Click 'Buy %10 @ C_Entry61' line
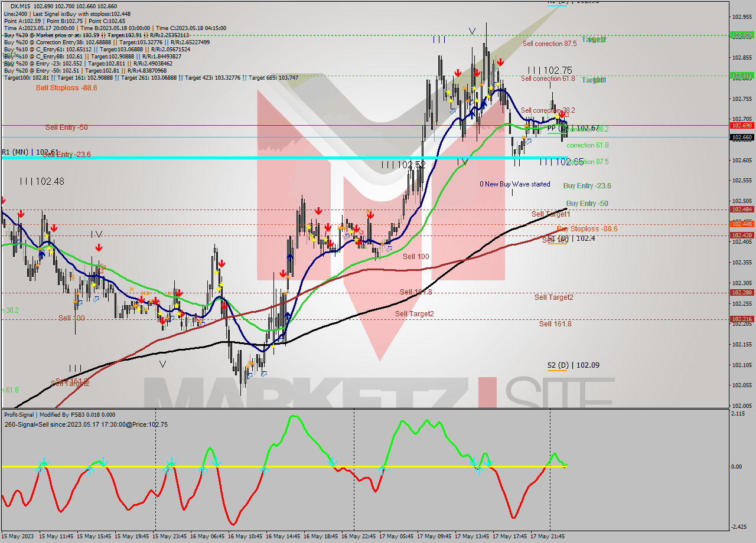This screenshot has width=756, height=543. pos(97,49)
